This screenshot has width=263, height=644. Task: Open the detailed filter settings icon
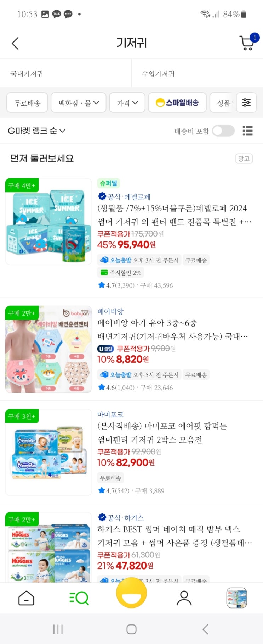[x=246, y=102]
